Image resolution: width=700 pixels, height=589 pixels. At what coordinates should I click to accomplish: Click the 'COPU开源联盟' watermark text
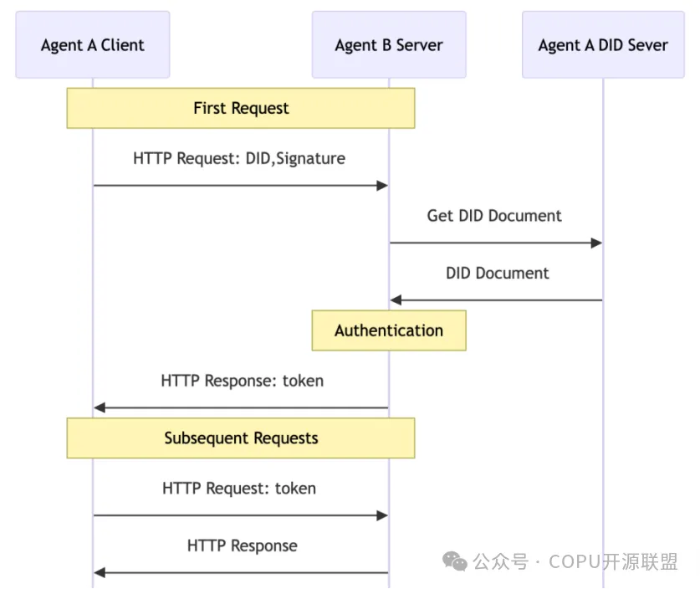click(x=613, y=562)
